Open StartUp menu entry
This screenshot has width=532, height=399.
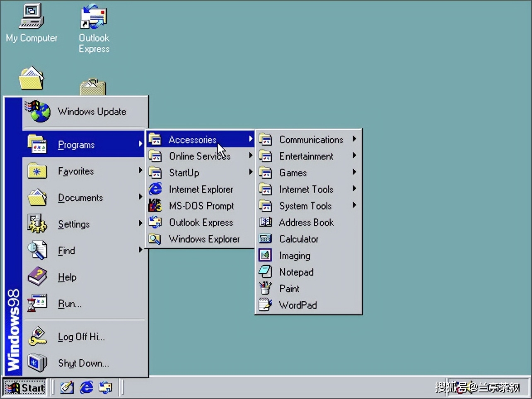(201, 173)
